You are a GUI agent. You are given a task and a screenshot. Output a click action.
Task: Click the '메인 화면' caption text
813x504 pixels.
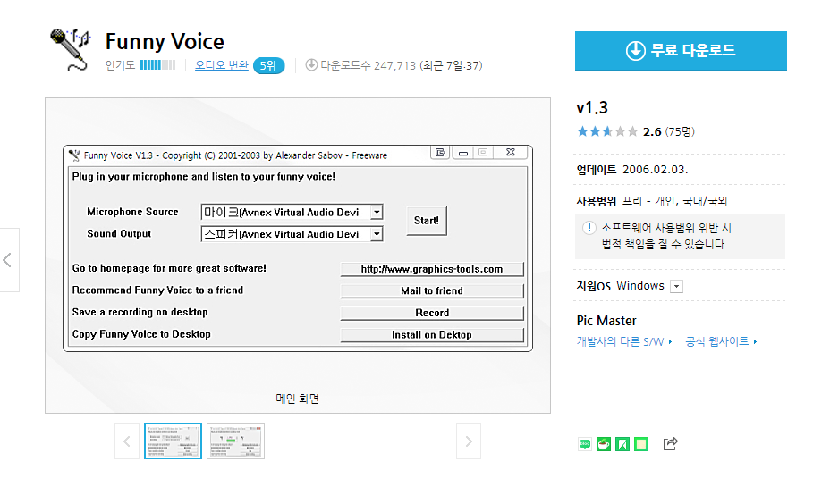[297, 399]
